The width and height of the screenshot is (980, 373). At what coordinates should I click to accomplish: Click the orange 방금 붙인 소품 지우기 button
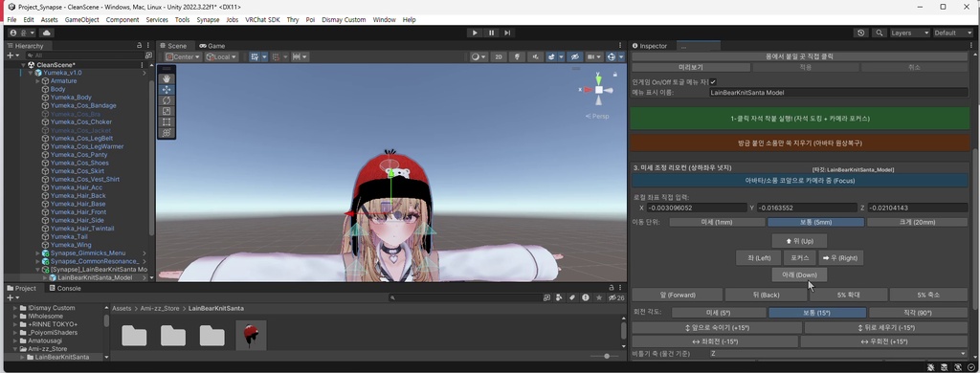[x=799, y=143]
